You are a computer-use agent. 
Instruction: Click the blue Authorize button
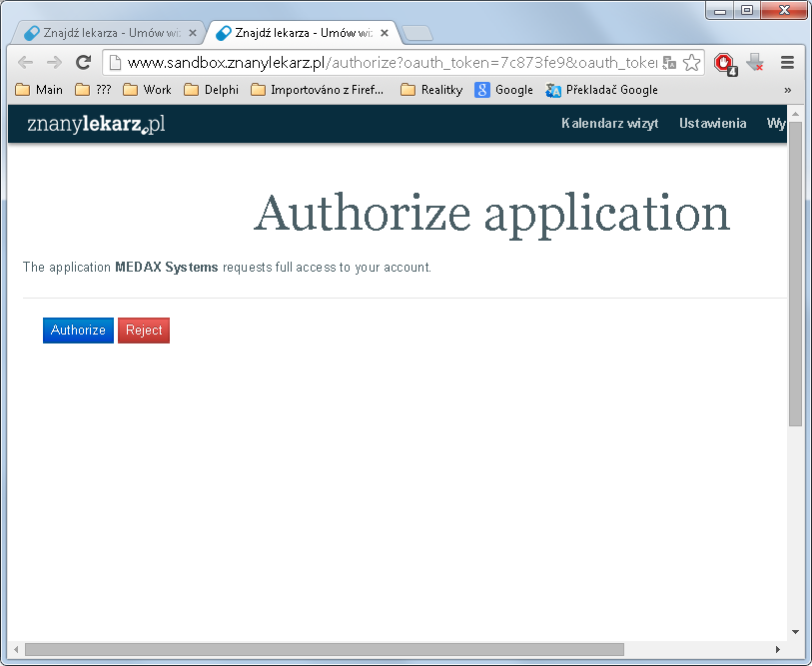(78, 331)
